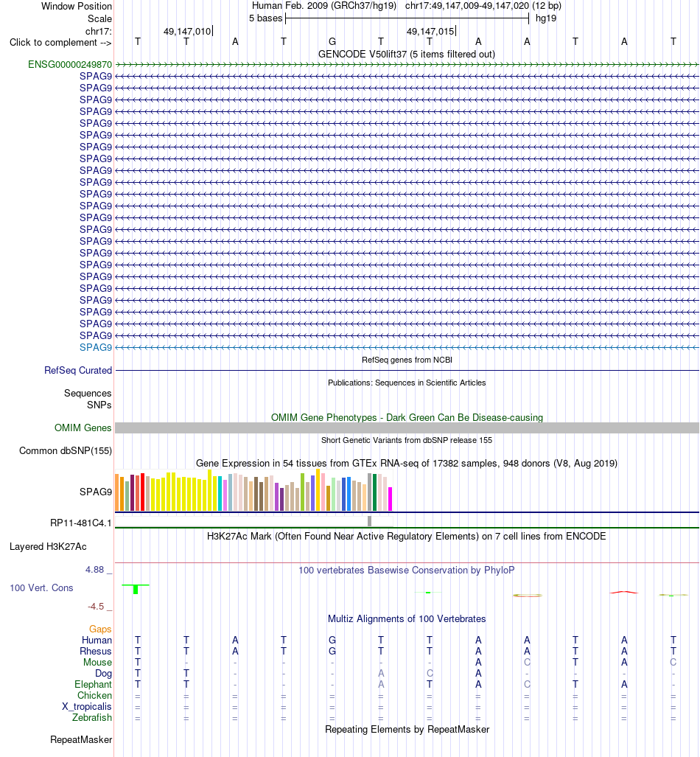This screenshot has height=757, width=700.
Task: Open the RefSeq Curated track label
Action: [78, 370]
